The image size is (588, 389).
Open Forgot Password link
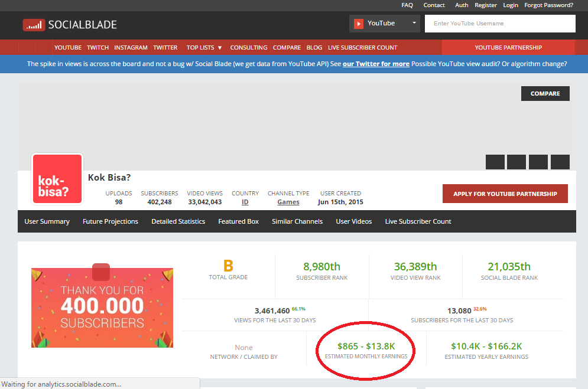tap(548, 5)
